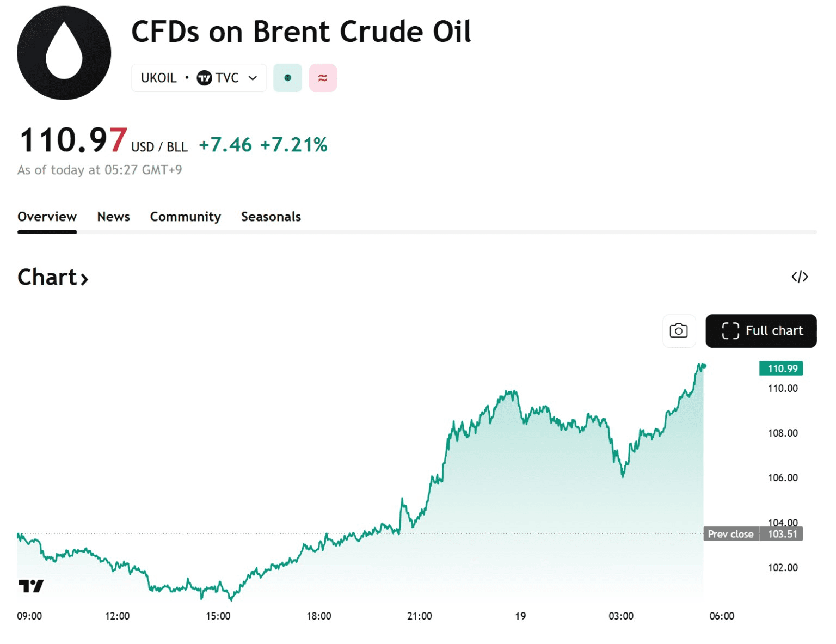Click the TradingView logo on chart
The image size is (836, 644).
click(x=31, y=586)
